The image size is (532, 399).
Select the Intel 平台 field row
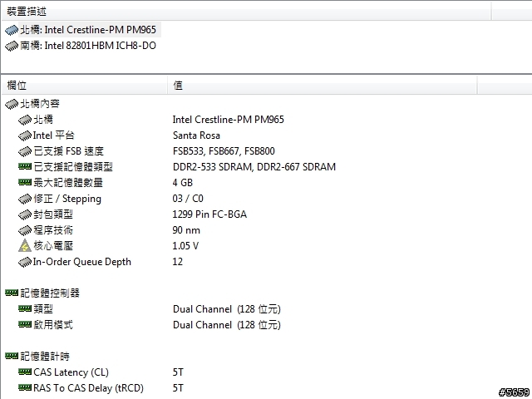click(53, 135)
